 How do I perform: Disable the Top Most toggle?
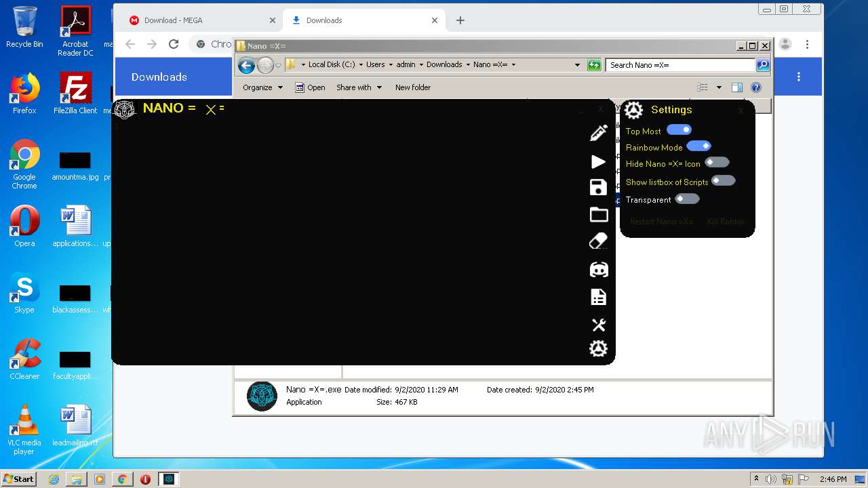(x=679, y=129)
